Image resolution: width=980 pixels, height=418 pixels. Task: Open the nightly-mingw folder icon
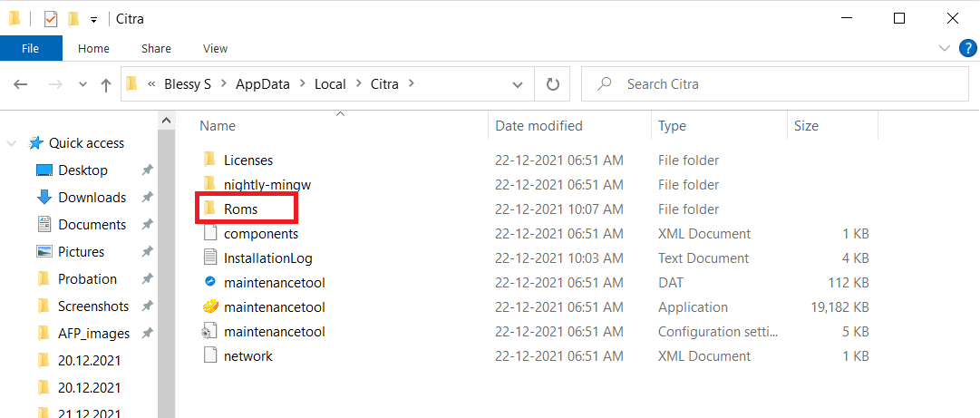click(209, 184)
